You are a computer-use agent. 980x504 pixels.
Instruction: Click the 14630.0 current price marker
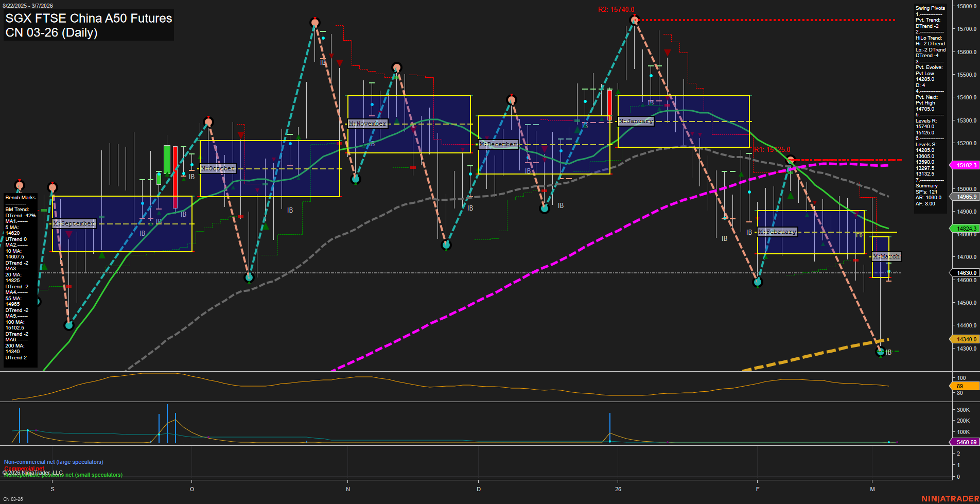click(966, 273)
